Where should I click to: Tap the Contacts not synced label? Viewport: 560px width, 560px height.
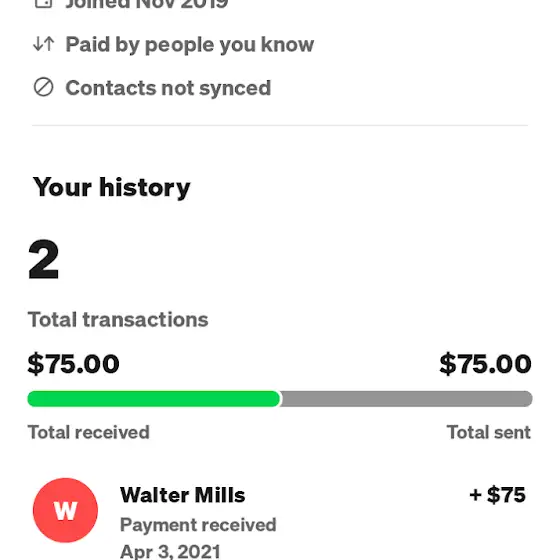[x=168, y=88]
